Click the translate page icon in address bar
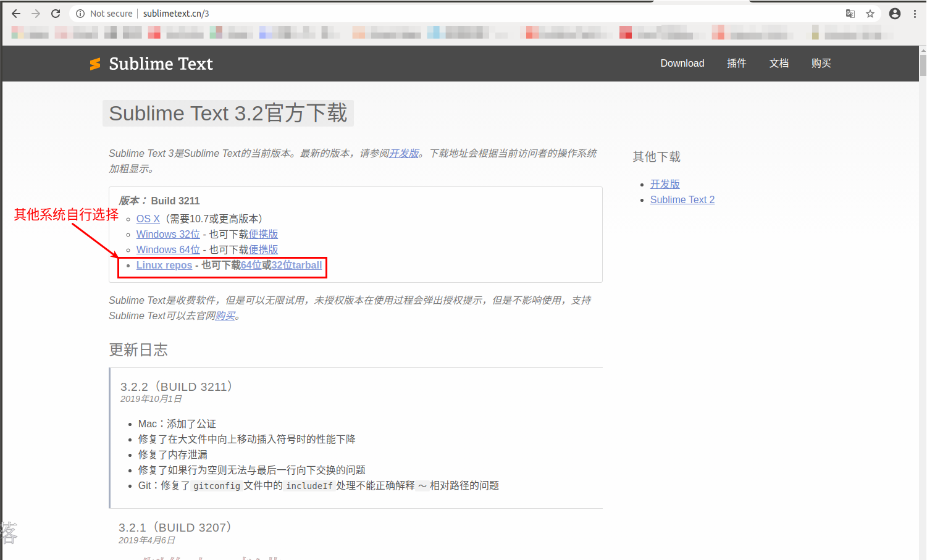 [850, 13]
